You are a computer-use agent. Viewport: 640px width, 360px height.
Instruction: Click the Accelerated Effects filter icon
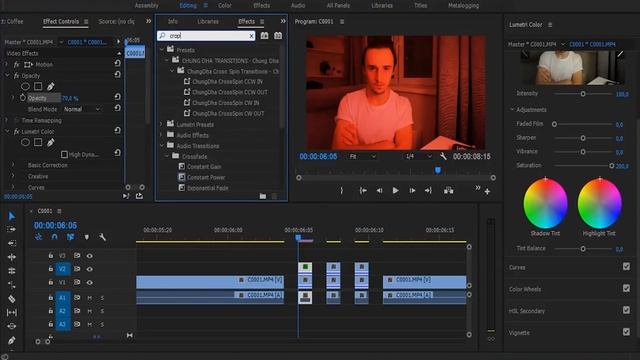coord(264,36)
